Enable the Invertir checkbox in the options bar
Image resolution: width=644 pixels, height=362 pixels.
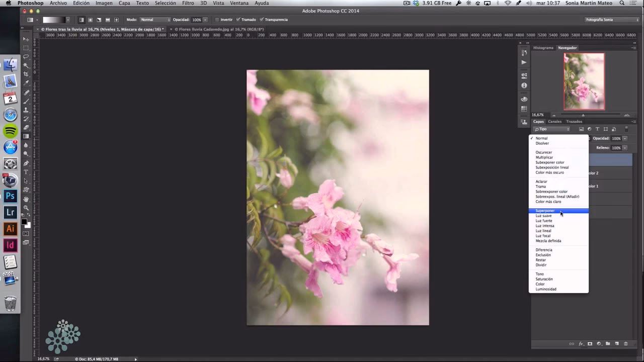pos(217,20)
